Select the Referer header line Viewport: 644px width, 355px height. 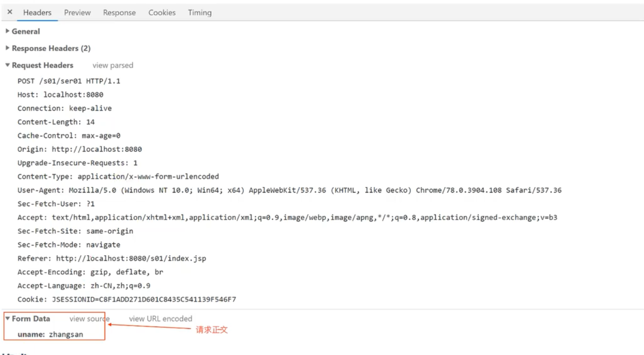point(112,258)
